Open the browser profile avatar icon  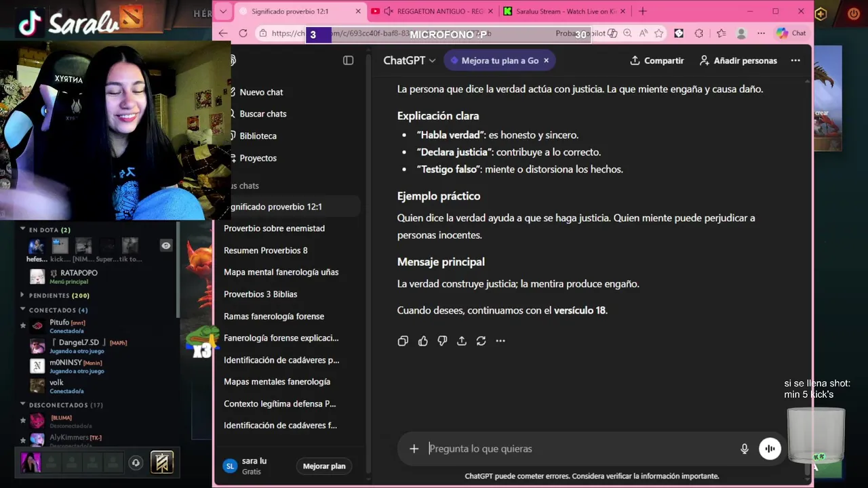pos(741,33)
